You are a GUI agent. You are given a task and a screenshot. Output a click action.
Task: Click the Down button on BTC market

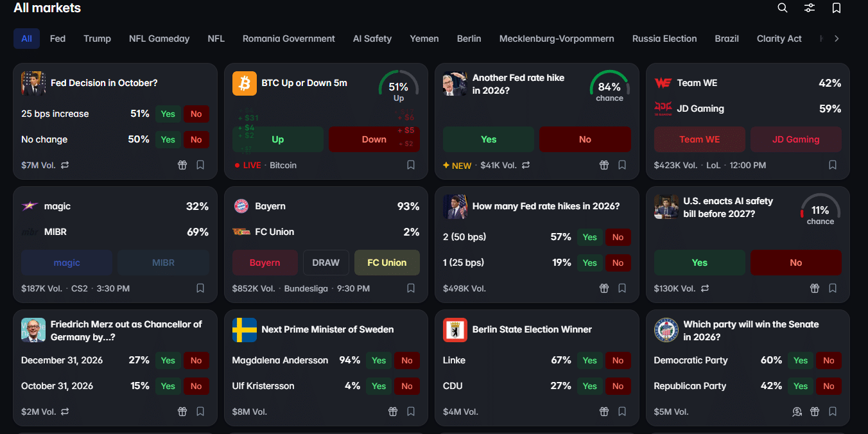pyautogui.click(x=374, y=139)
